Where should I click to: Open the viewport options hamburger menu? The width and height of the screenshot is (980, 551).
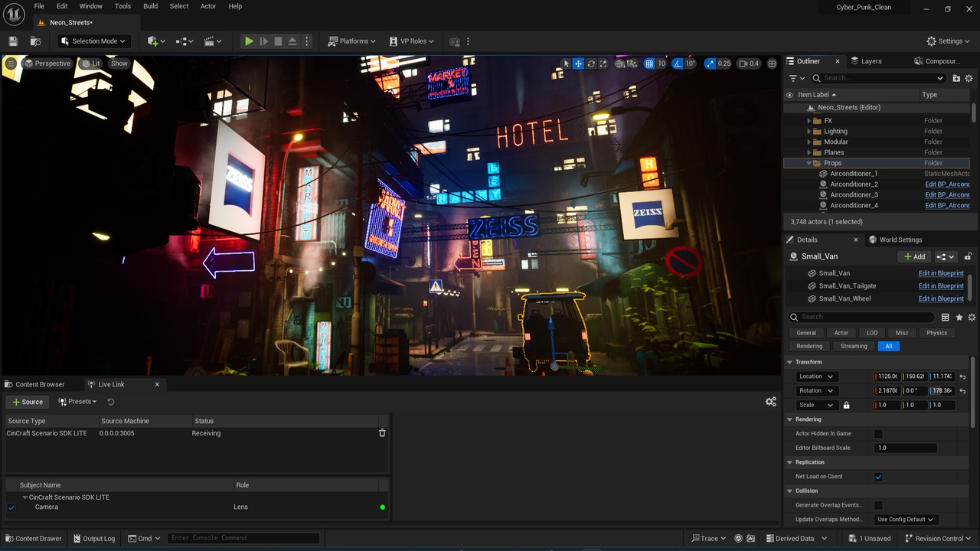(11, 64)
